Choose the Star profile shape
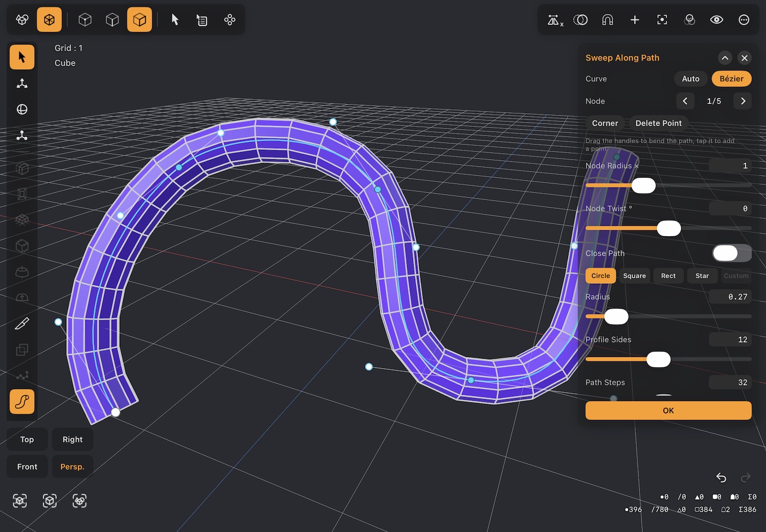 (x=702, y=276)
